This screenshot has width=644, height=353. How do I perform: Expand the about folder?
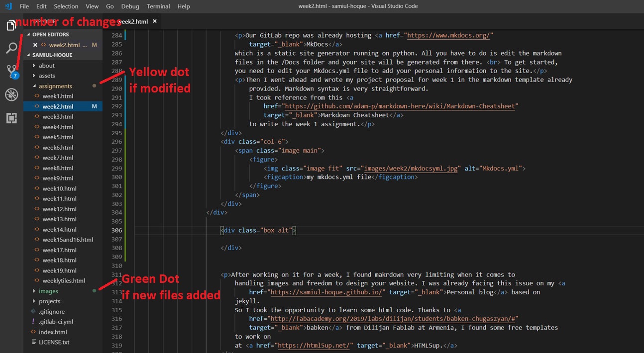pyautogui.click(x=63, y=65)
